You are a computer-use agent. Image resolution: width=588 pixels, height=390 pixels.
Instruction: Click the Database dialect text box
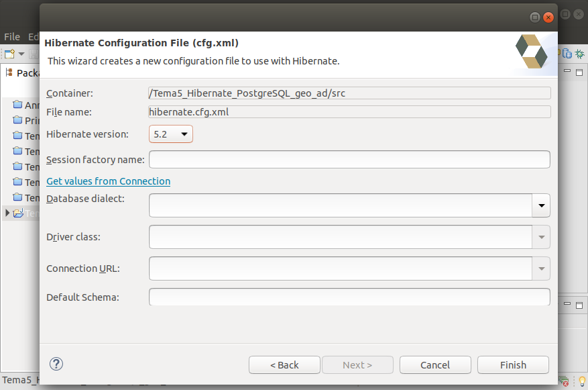click(x=341, y=205)
